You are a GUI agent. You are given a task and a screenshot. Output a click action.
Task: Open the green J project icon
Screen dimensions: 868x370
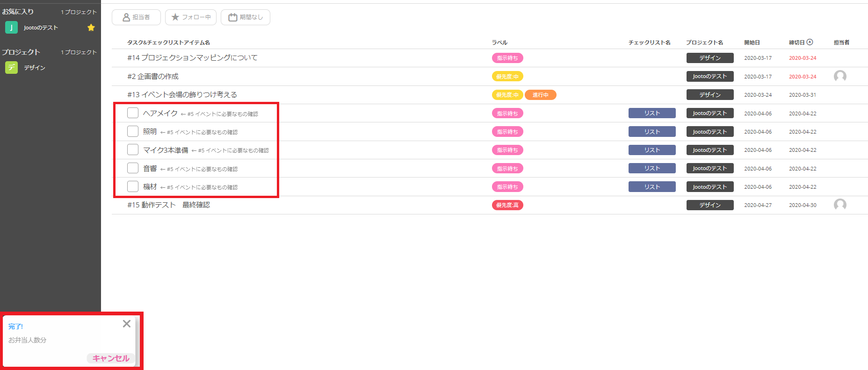coord(11,28)
